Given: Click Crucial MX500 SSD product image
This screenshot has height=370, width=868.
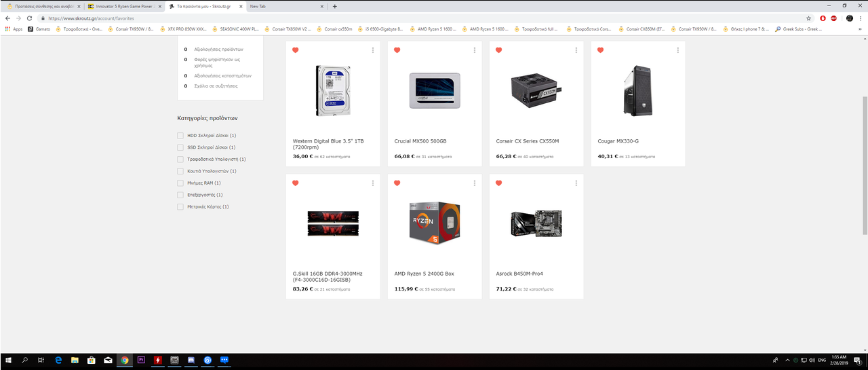Looking at the screenshot, I should click(x=435, y=91).
